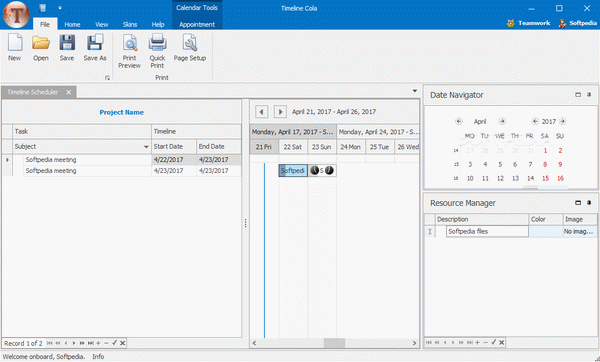Viewport: 600px width, 362px height.
Task: Open the Skins ribbon tab
Action: click(x=130, y=24)
